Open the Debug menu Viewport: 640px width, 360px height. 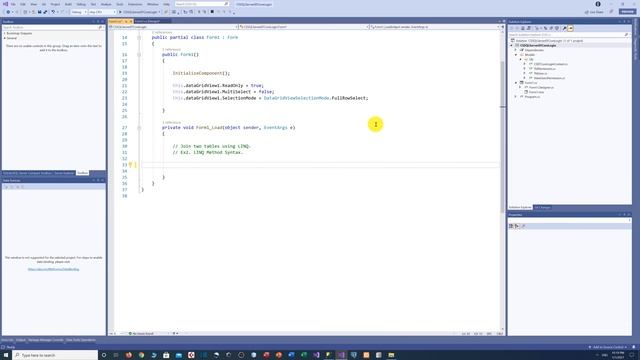pyautogui.click(x=81, y=4)
